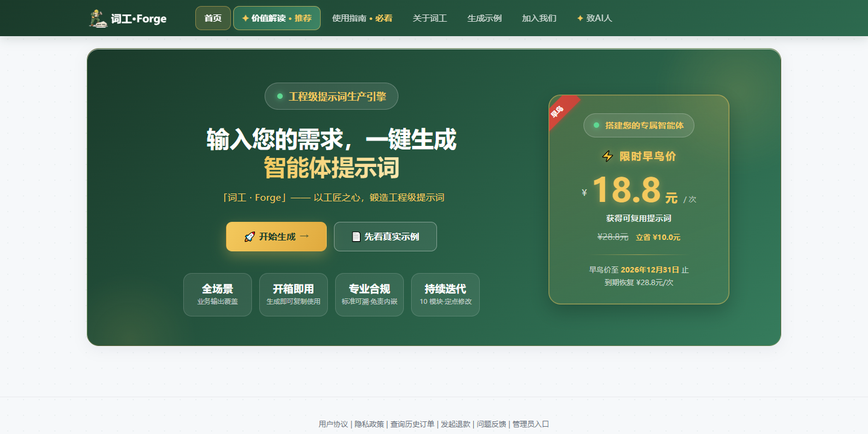The image size is (868, 434).
Task: Open the 生成示例 nav item
Action: (x=485, y=18)
